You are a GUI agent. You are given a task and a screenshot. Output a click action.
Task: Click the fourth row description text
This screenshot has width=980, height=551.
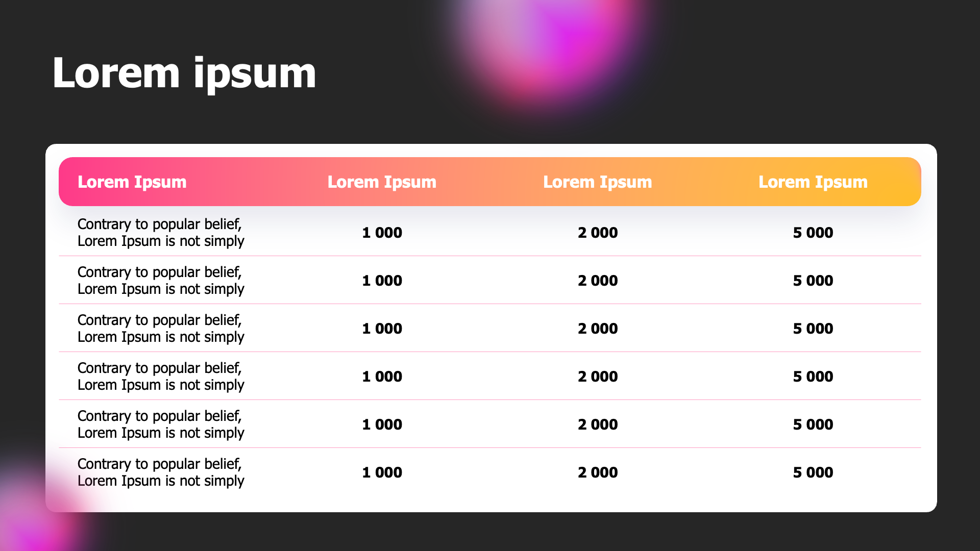coord(160,377)
